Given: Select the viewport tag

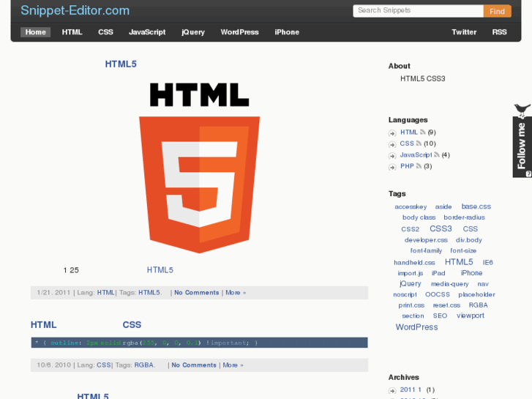Looking at the screenshot, I should coord(471,316).
